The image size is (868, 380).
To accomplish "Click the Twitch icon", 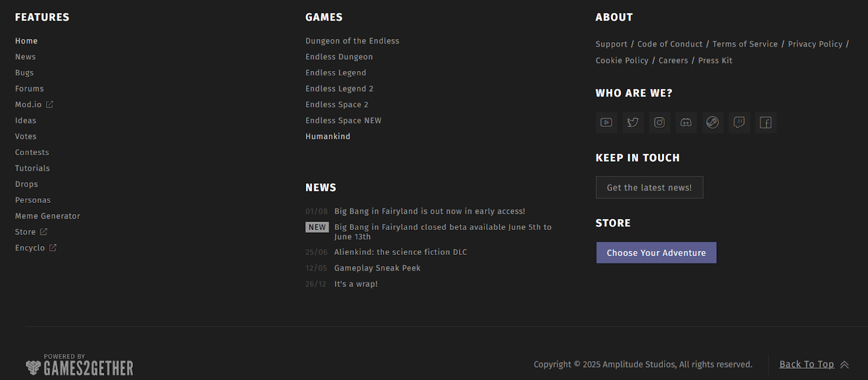I will [x=739, y=123].
